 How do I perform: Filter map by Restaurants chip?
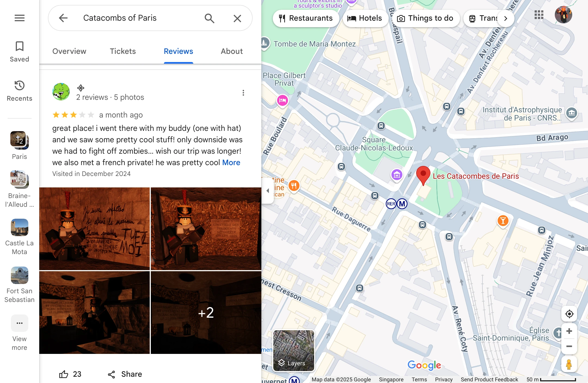point(306,18)
